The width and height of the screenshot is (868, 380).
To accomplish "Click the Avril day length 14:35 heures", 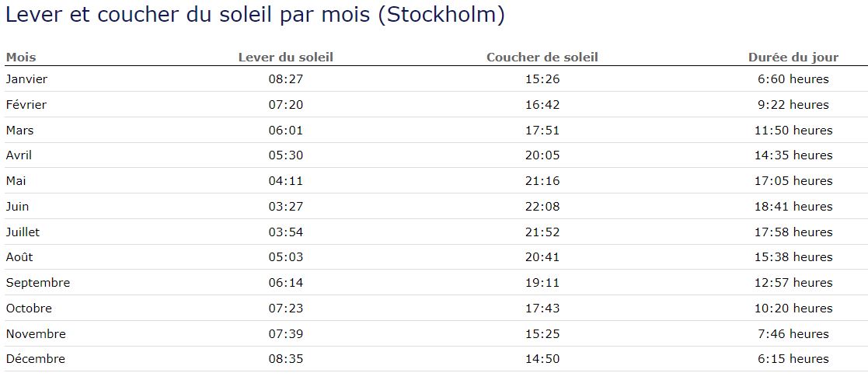I will click(793, 155).
